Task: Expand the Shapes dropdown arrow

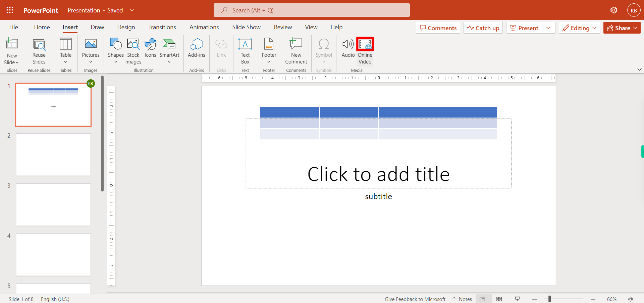Action: pos(116,62)
